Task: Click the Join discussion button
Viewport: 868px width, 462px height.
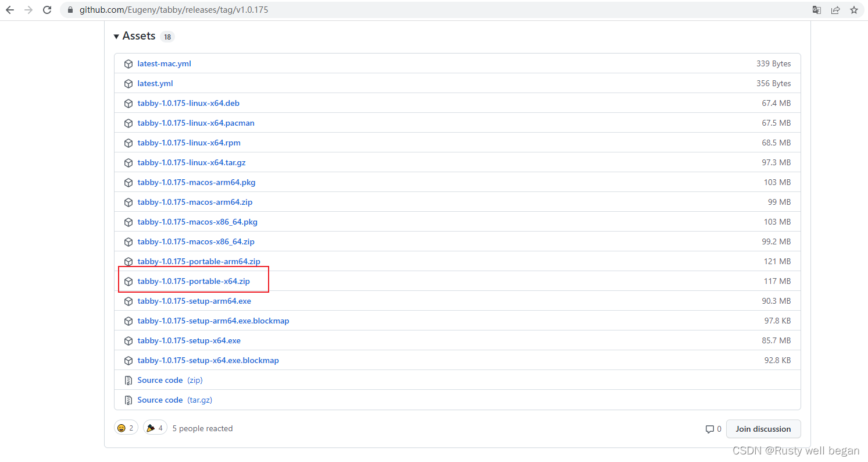Action: (763, 429)
